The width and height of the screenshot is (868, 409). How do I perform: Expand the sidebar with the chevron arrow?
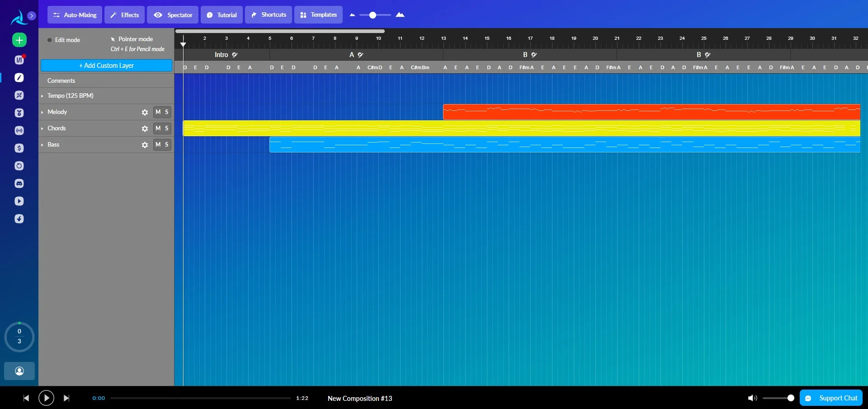(x=32, y=16)
